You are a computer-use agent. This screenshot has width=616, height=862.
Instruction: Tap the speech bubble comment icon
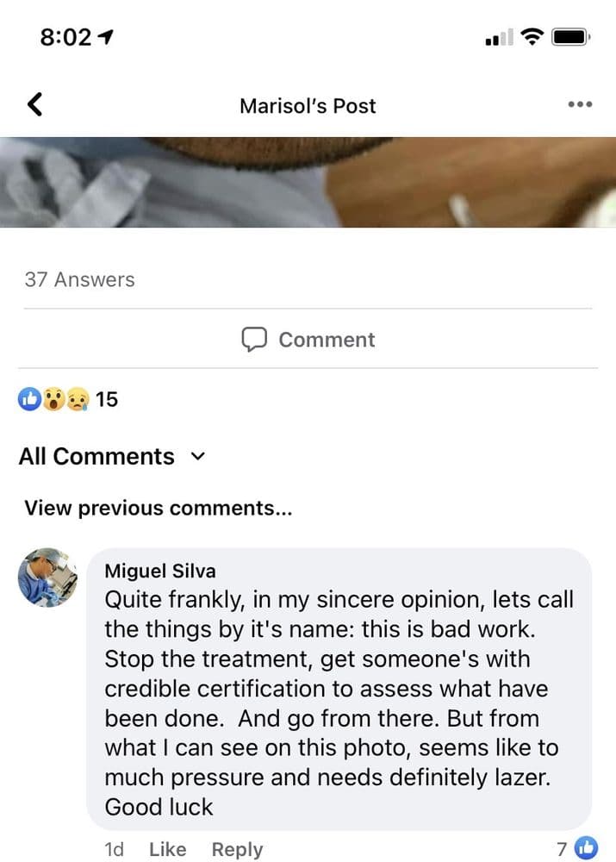(254, 339)
